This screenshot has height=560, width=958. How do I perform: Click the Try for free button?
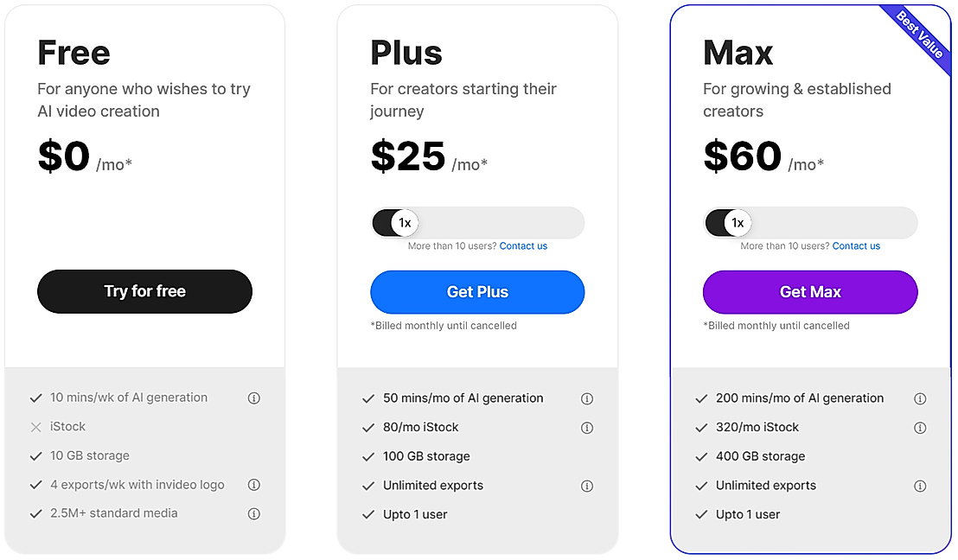pyautogui.click(x=144, y=291)
